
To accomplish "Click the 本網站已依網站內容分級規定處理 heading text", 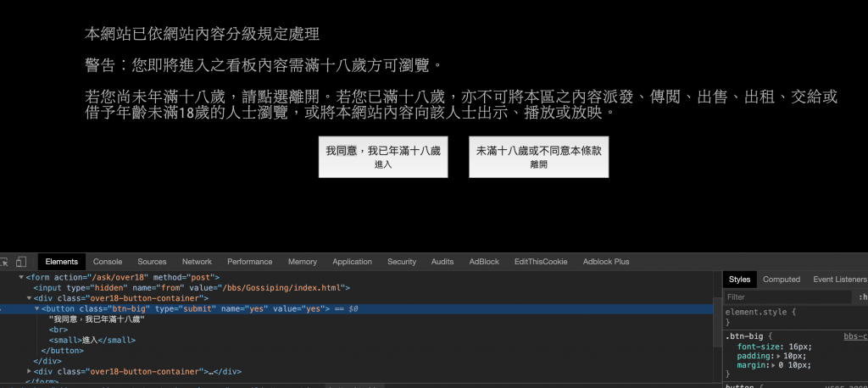I will [202, 34].
